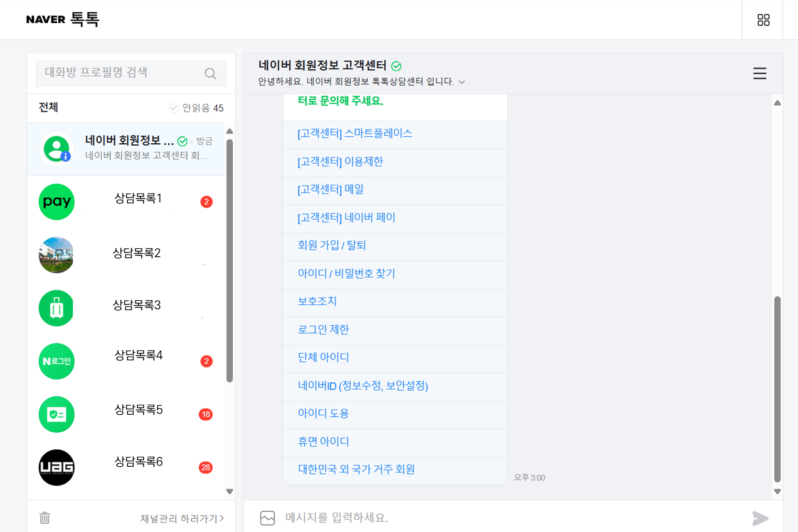Click the down arrow on the chat scrollbar

tap(777, 491)
